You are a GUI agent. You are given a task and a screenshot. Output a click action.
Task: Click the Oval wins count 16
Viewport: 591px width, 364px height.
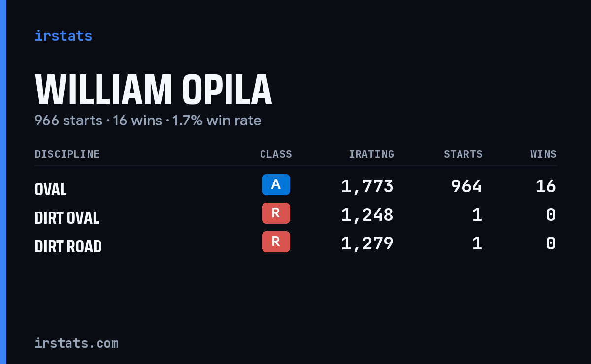tap(546, 186)
